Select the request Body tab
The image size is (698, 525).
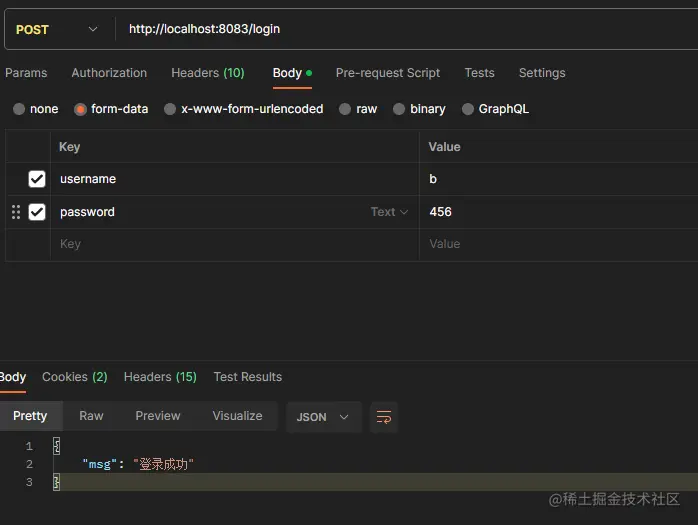[292, 73]
